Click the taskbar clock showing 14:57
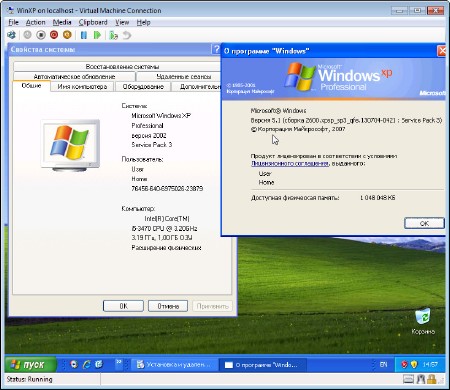Screen dimensions: 450x390 point(430,364)
